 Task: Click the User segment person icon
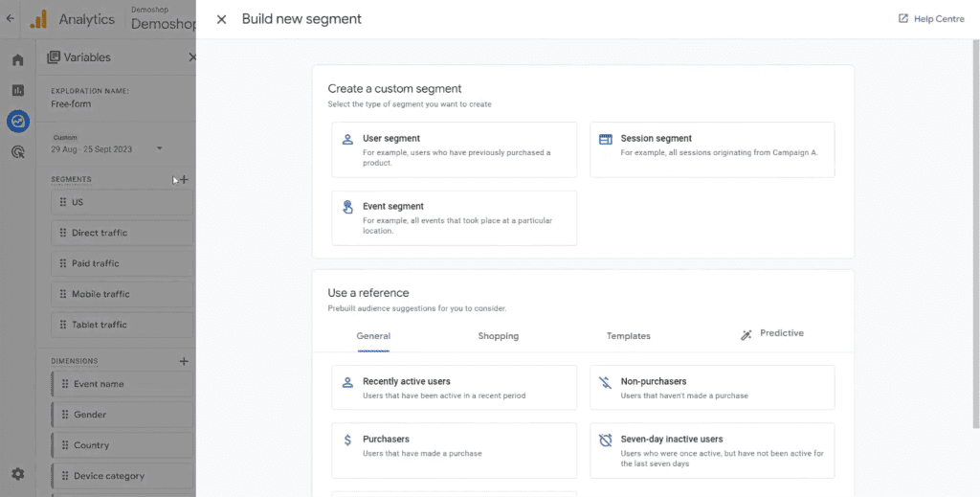[347, 140]
